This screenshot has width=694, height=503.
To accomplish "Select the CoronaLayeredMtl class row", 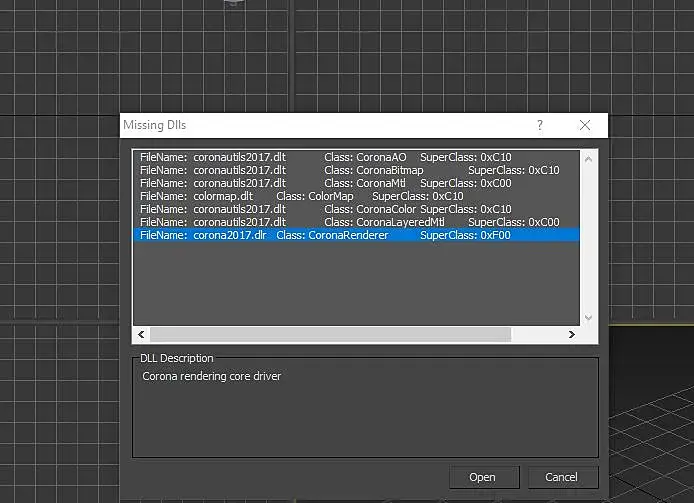I will click(x=356, y=222).
